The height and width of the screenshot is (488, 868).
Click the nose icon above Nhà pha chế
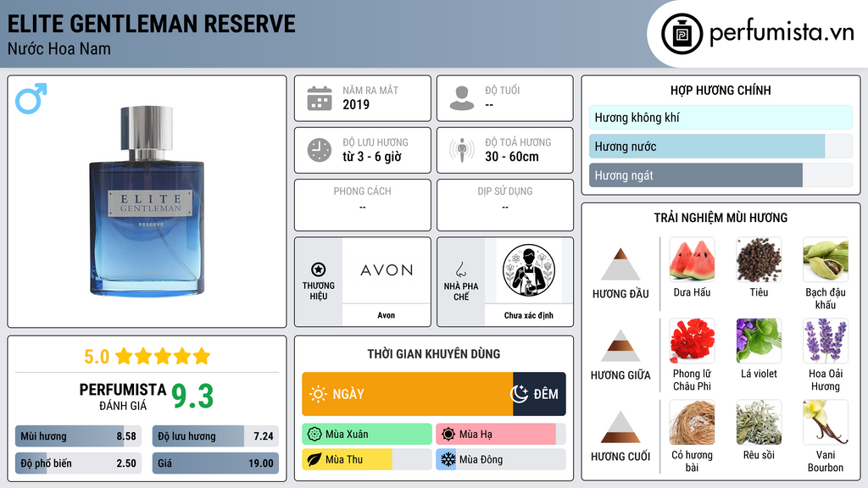460,269
